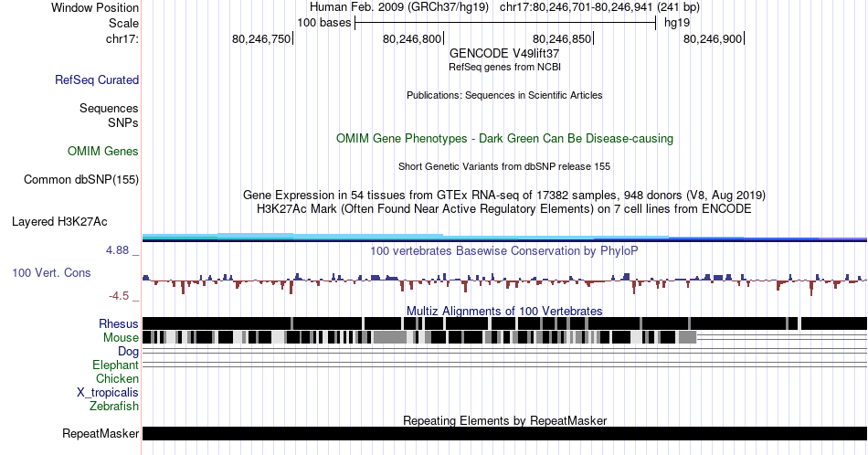Image resolution: width=868 pixels, height=455 pixels.
Task: Click the Scale label
Action: click(124, 23)
